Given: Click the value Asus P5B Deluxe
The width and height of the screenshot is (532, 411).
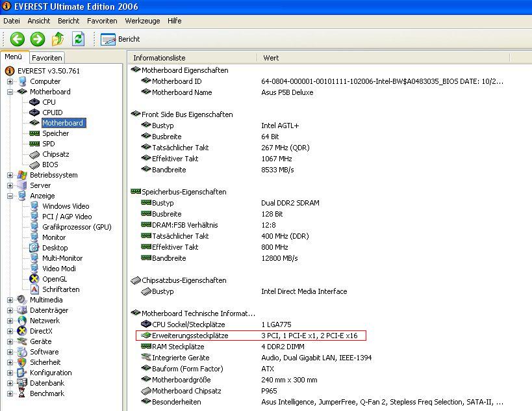Looking at the screenshot, I should coord(287,92).
